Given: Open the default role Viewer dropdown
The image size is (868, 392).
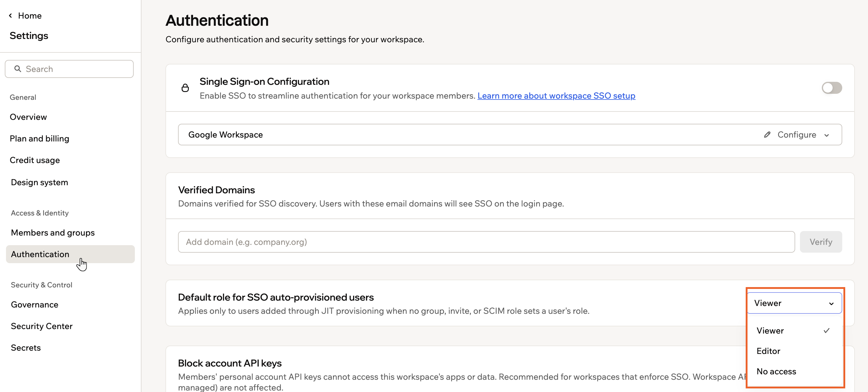Looking at the screenshot, I should (x=794, y=303).
